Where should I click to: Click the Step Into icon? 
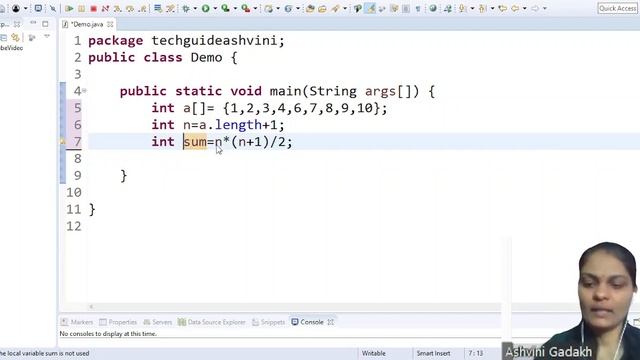(117, 8)
